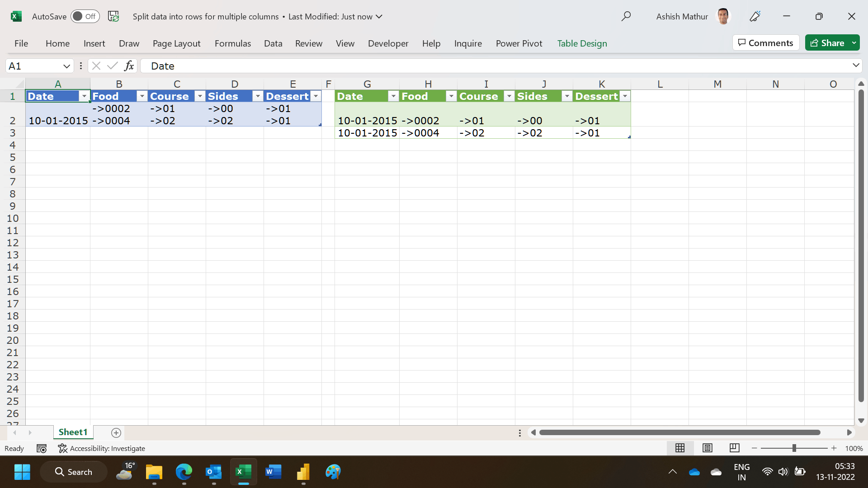Screen dimensions: 868x488
Task: Open the Formulas ribbon tab
Action: click(x=232, y=43)
